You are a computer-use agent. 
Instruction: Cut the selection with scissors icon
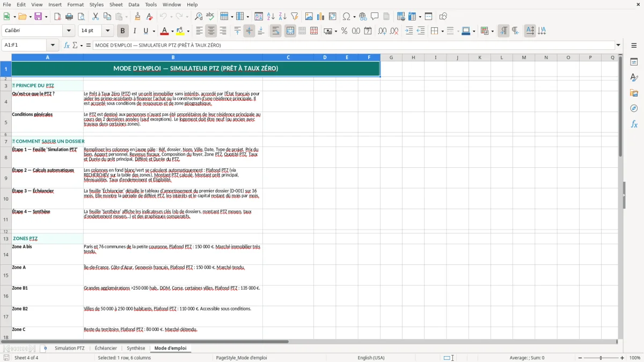tap(95, 17)
